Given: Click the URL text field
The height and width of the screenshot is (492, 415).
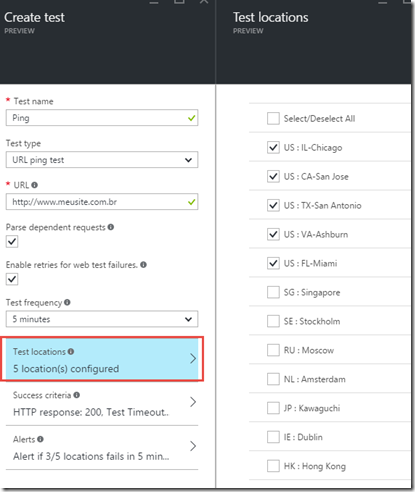Looking at the screenshot, I should tap(102, 202).
